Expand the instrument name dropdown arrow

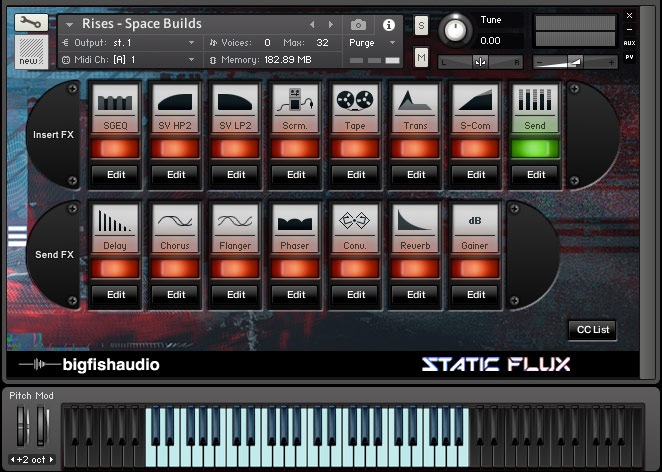point(69,25)
